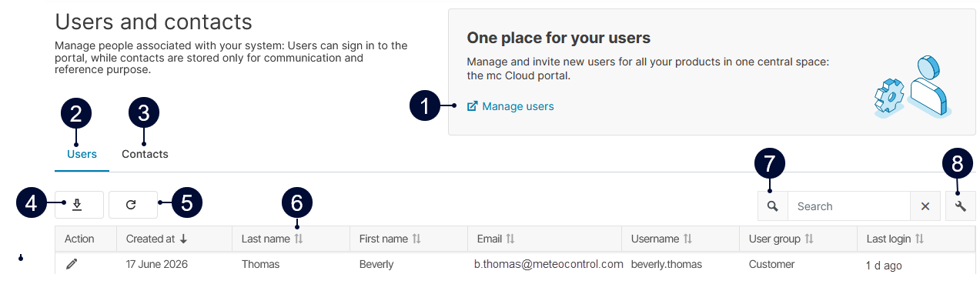Select the last name Thomas cell
The width and height of the screenshot is (980, 291).
pos(260,264)
